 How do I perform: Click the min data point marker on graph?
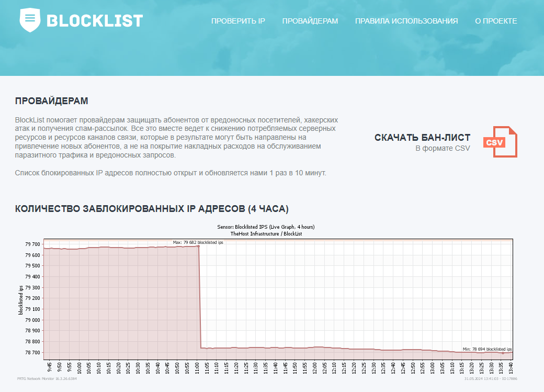pyautogui.click(x=503, y=353)
